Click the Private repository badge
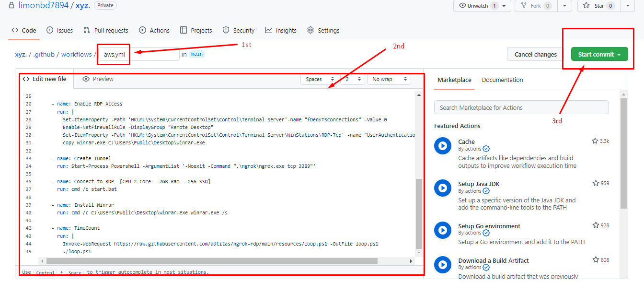 [x=105, y=5]
